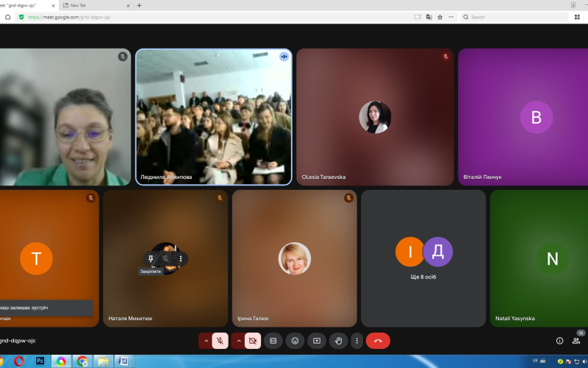
Task: Click the present screen icon
Action: click(x=317, y=341)
